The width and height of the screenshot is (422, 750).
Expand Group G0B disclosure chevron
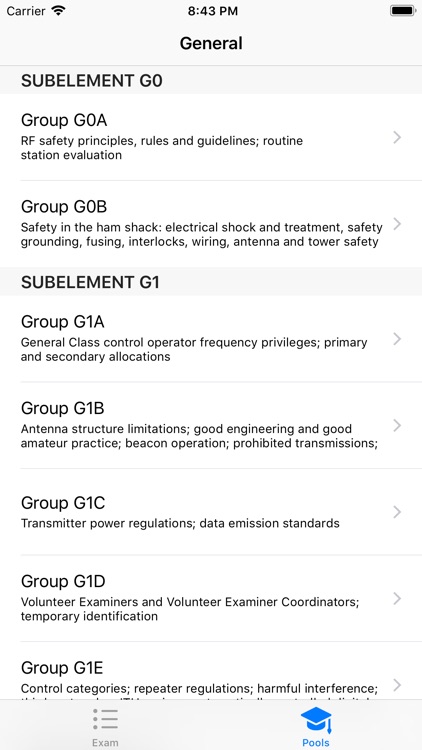coord(397,224)
